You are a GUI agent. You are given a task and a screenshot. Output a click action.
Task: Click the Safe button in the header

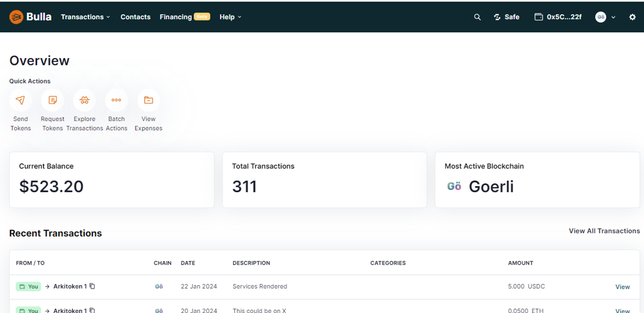507,17
